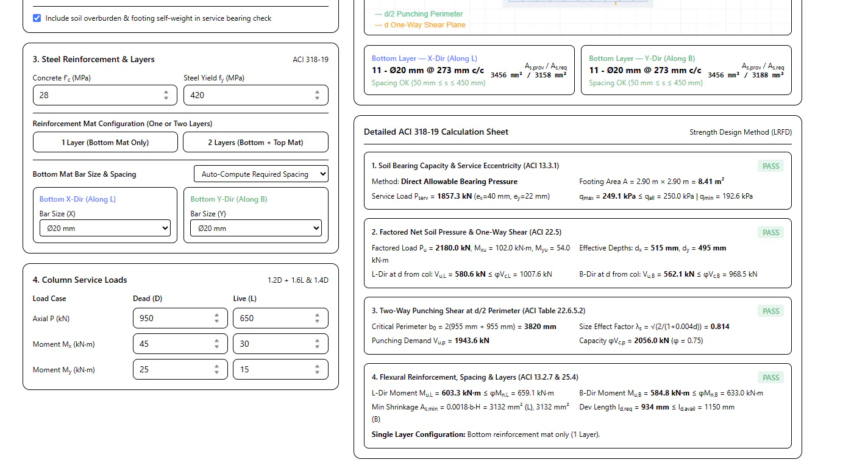Click the 'Bottom Y-Dir (Along B)' card label
Viewport: 868px width, 468px height.
(229, 199)
